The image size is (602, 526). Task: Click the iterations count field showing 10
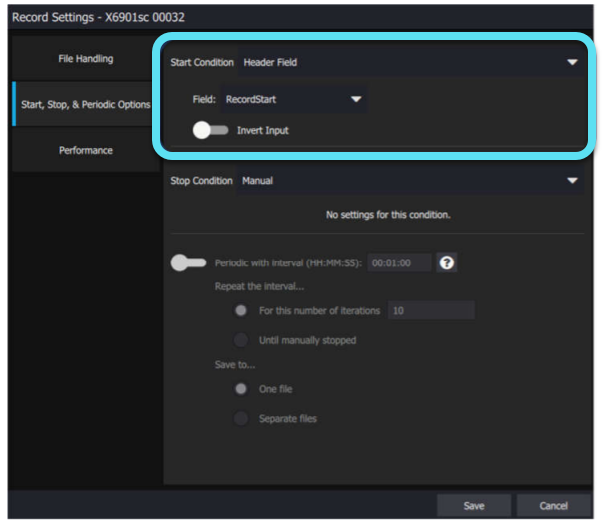click(x=430, y=311)
